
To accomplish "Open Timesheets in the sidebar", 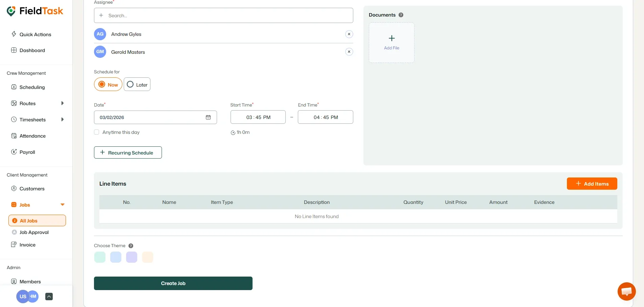I will (x=32, y=120).
